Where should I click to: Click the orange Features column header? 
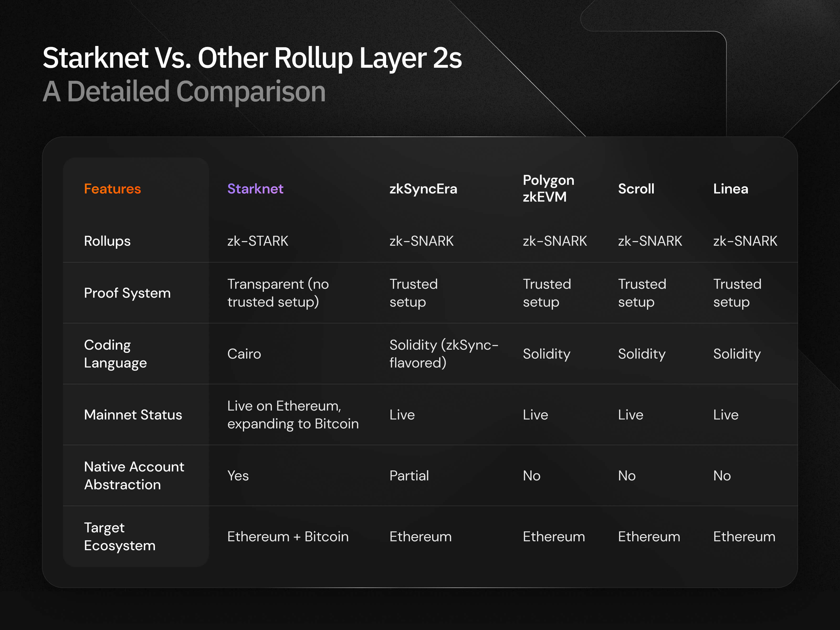(112, 189)
